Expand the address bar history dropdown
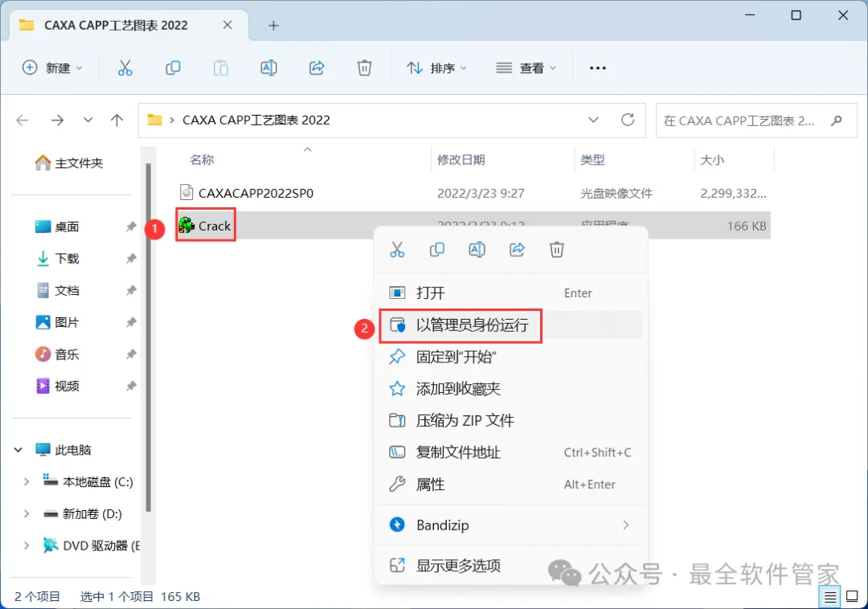 point(593,120)
